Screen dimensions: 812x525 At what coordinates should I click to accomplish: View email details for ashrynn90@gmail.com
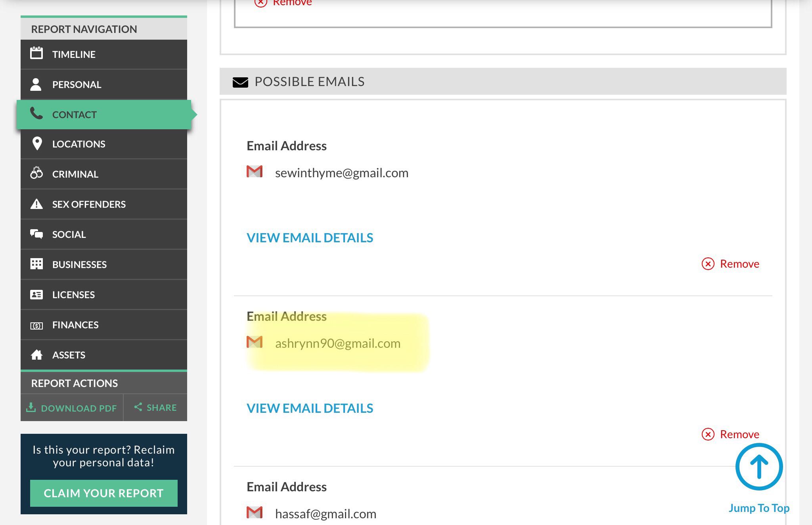coord(310,408)
